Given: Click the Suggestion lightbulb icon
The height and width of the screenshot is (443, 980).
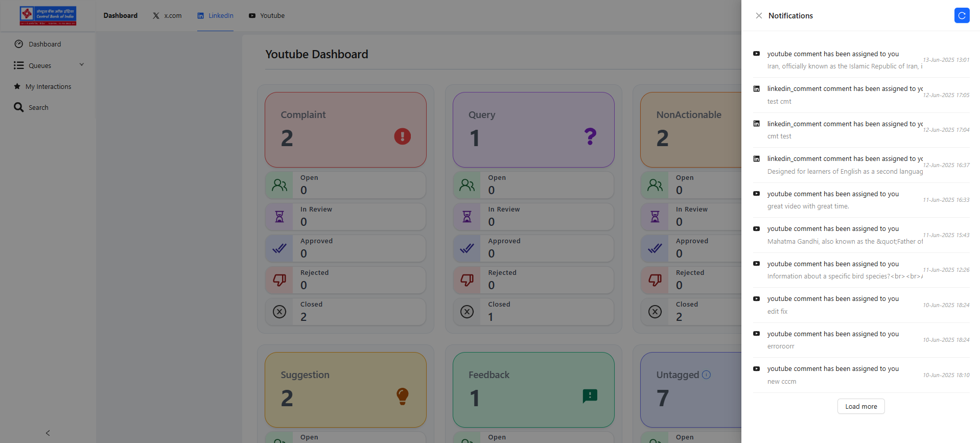Looking at the screenshot, I should [x=403, y=397].
